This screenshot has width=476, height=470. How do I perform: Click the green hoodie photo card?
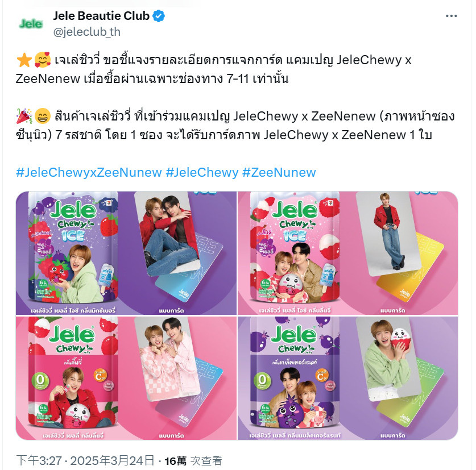(389, 359)
